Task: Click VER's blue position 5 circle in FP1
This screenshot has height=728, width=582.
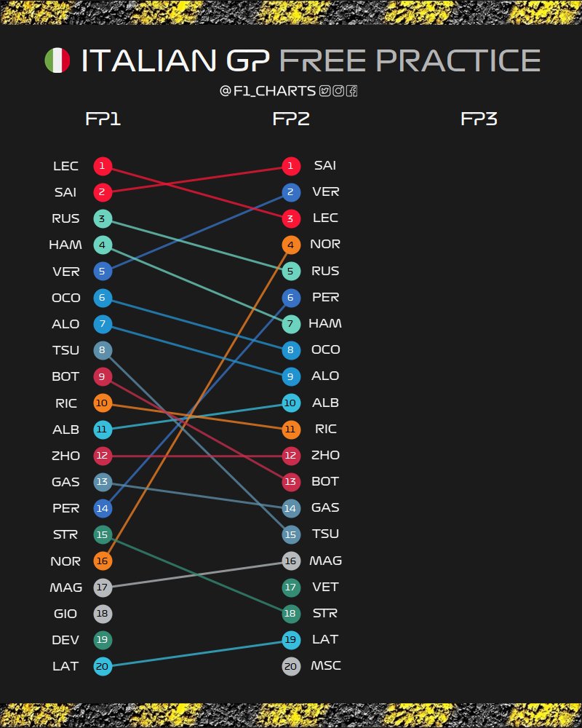Action: coord(103,271)
